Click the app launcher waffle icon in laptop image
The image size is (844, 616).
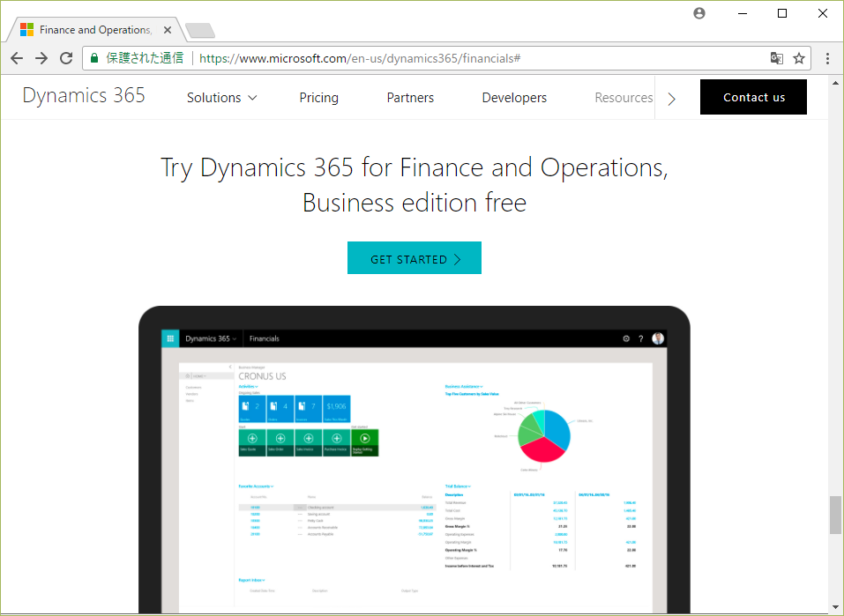170,338
